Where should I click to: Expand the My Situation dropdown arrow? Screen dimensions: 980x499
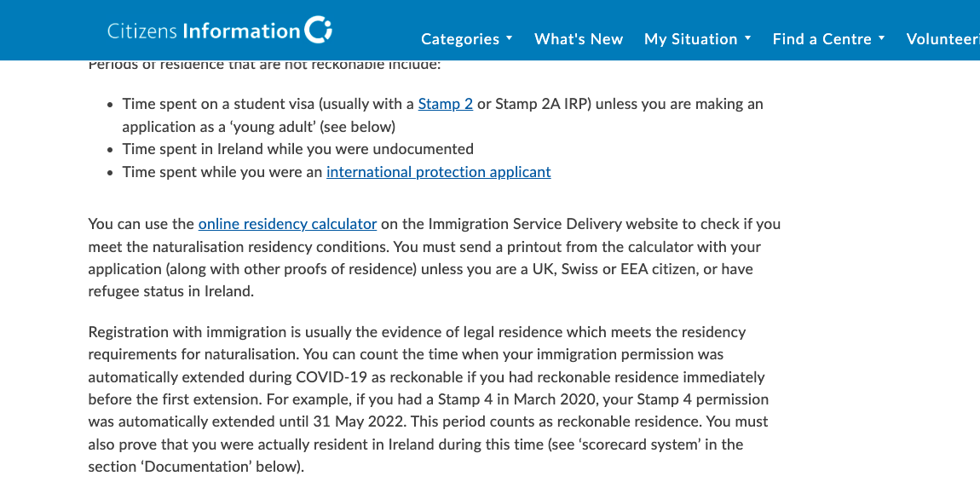tap(748, 38)
